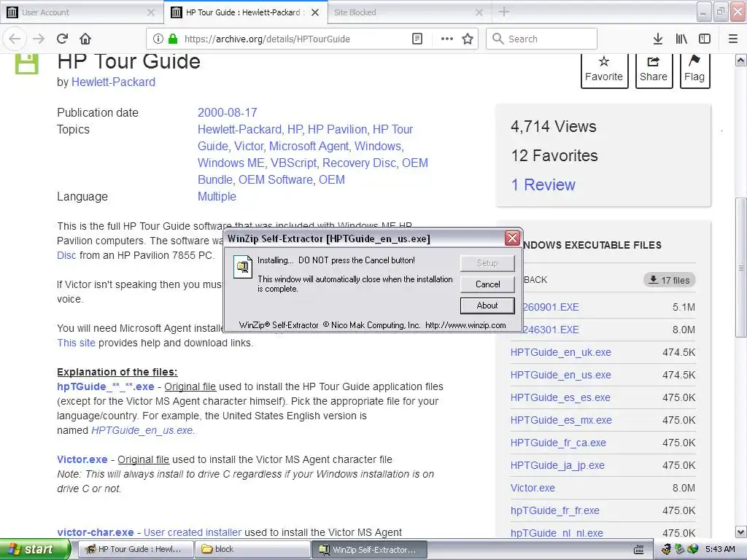Click the page scrollbar up arrow
Image resolution: width=747 pixels, height=560 pixels.
[x=741, y=60]
